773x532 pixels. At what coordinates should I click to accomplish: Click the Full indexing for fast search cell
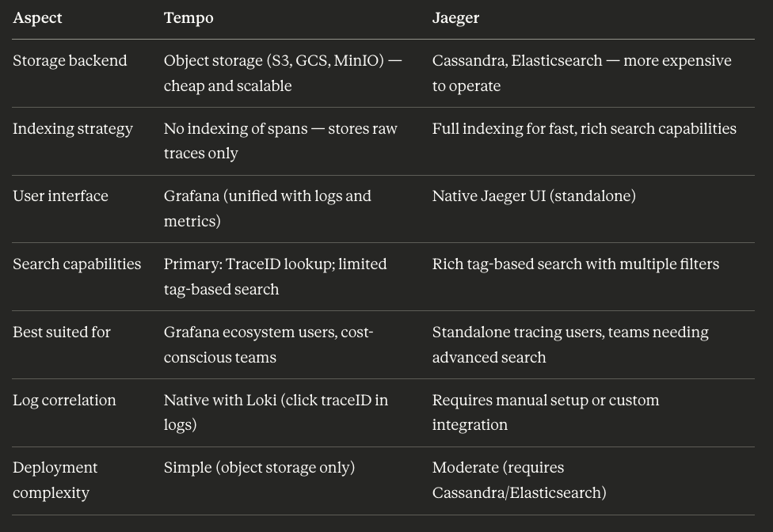point(585,128)
